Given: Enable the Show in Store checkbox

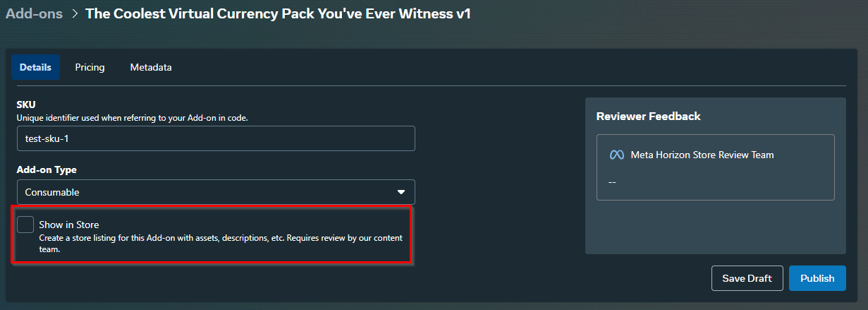Looking at the screenshot, I should (x=25, y=225).
